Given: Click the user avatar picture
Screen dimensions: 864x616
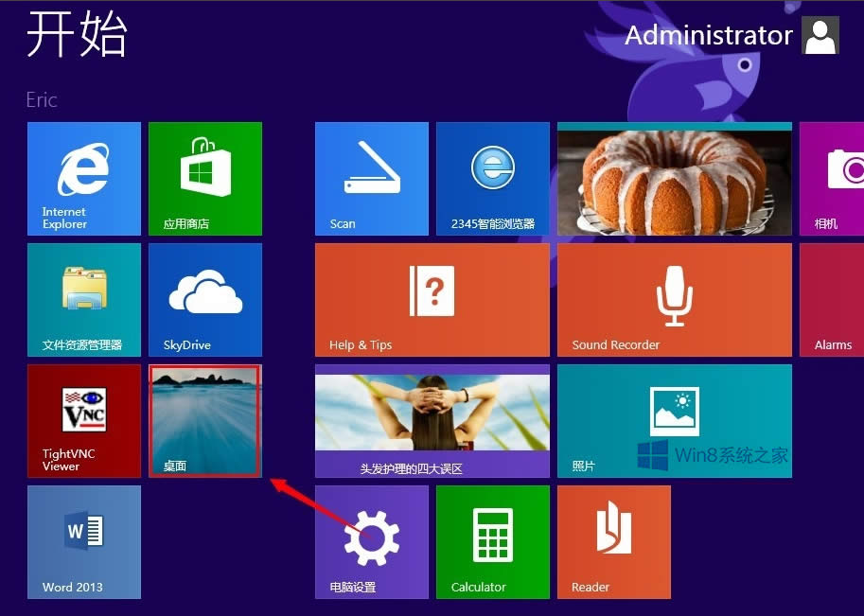Looking at the screenshot, I should [820, 35].
